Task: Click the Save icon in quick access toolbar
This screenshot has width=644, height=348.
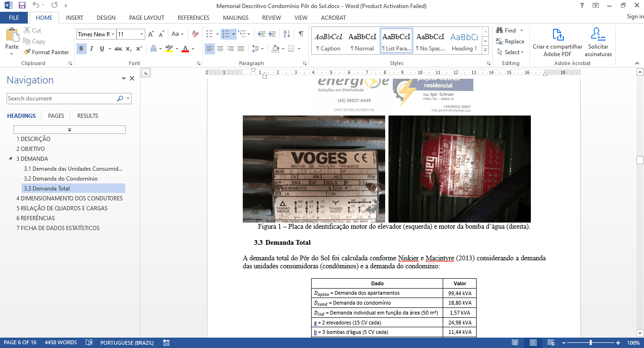Action: [x=22, y=6]
